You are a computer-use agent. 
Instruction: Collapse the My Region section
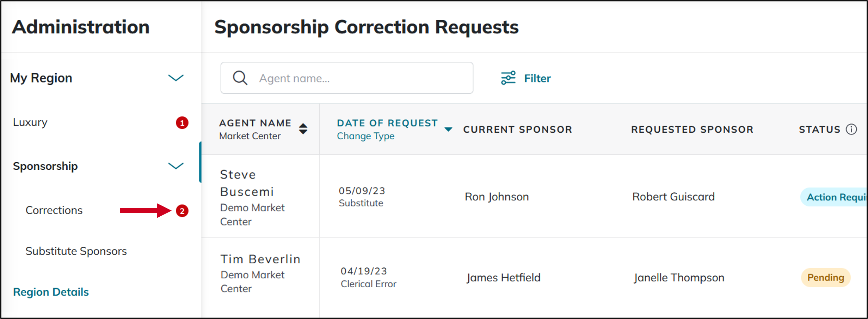click(176, 78)
